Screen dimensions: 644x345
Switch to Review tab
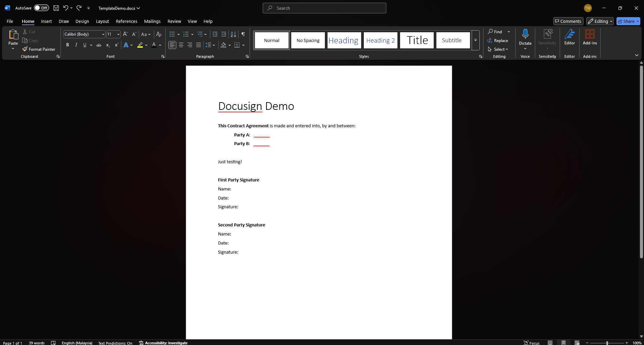[x=174, y=21]
